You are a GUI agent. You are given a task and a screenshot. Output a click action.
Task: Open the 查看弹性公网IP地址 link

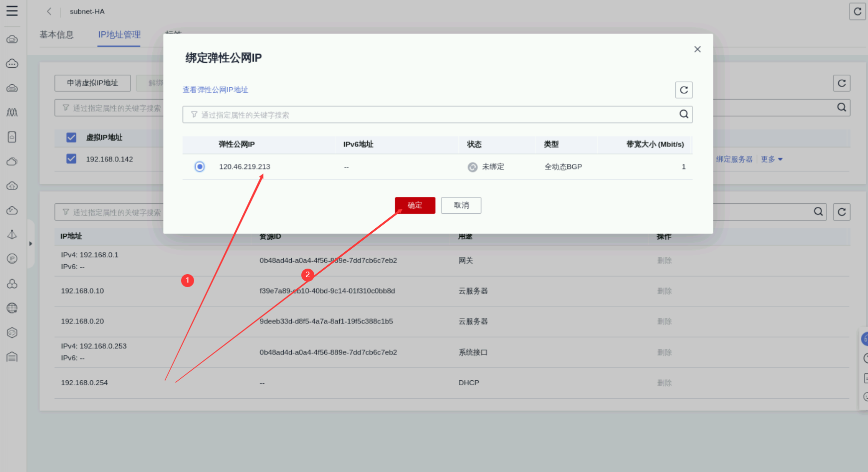click(216, 90)
